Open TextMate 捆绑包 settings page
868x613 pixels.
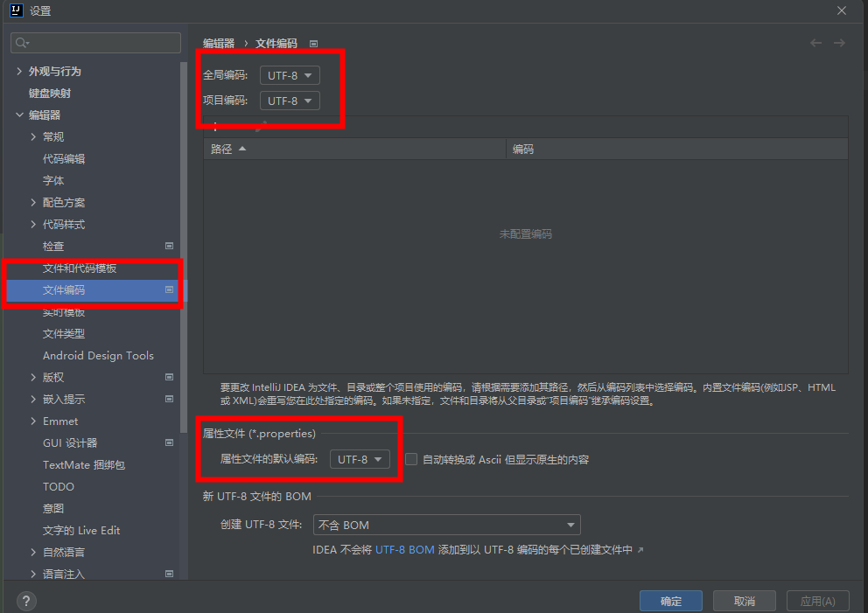(x=84, y=464)
